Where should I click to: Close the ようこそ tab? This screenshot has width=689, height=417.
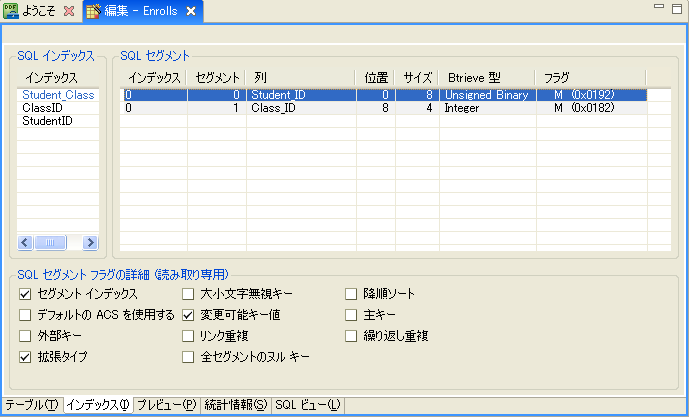(x=68, y=11)
